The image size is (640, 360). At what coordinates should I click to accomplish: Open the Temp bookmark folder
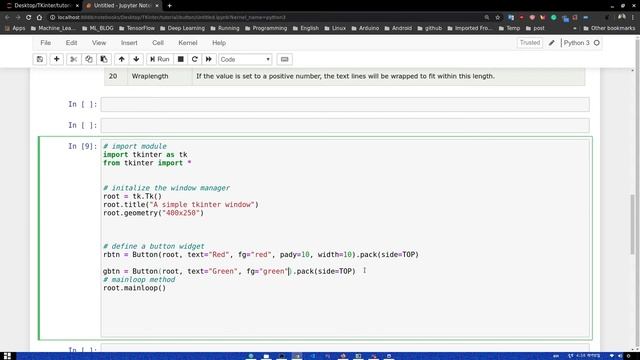pos(509,28)
